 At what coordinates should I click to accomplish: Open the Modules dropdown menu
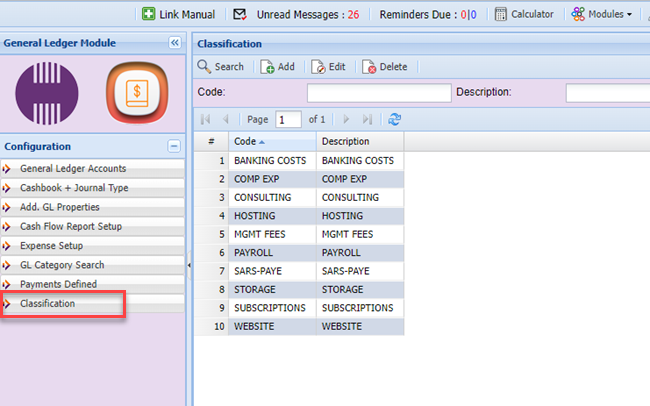pyautogui.click(x=602, y=14)
